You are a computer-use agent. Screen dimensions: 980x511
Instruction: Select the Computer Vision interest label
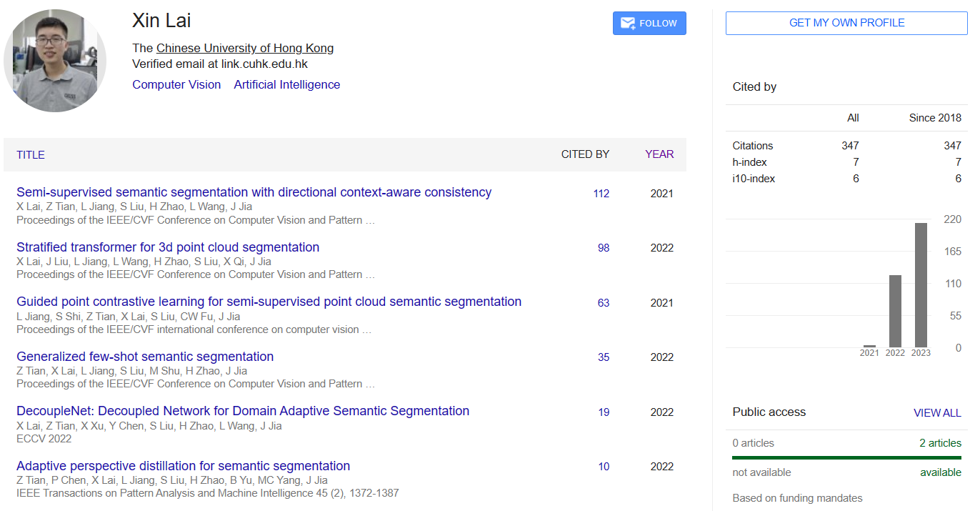pos(176,84)
